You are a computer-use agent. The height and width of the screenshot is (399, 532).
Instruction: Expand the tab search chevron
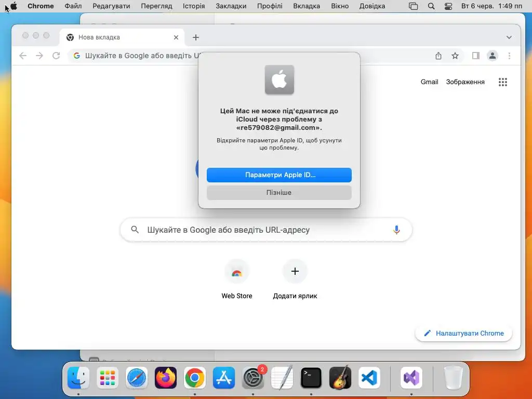[x=509, y=37]
